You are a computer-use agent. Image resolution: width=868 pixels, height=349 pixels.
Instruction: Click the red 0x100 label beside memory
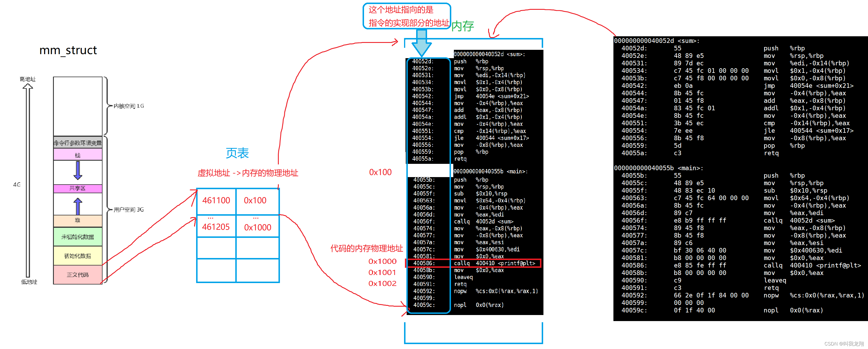coord(380,172)
